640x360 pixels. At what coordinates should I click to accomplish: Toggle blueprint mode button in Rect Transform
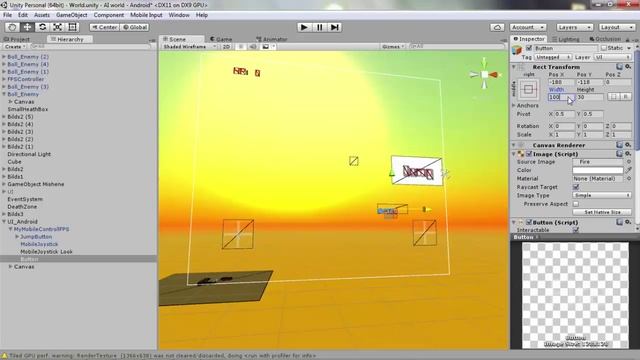pyautogui.click(x=613, y=97)
